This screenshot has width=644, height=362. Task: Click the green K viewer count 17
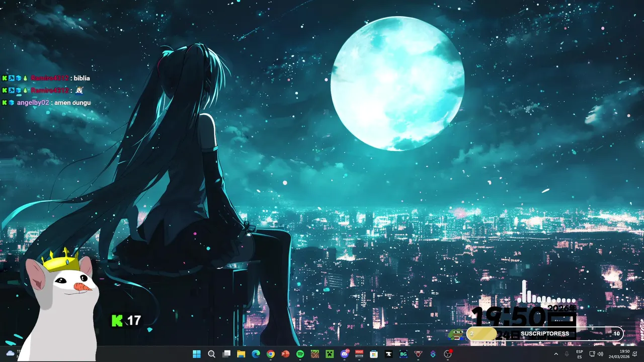pyautogui.click(x=126, y=320)
